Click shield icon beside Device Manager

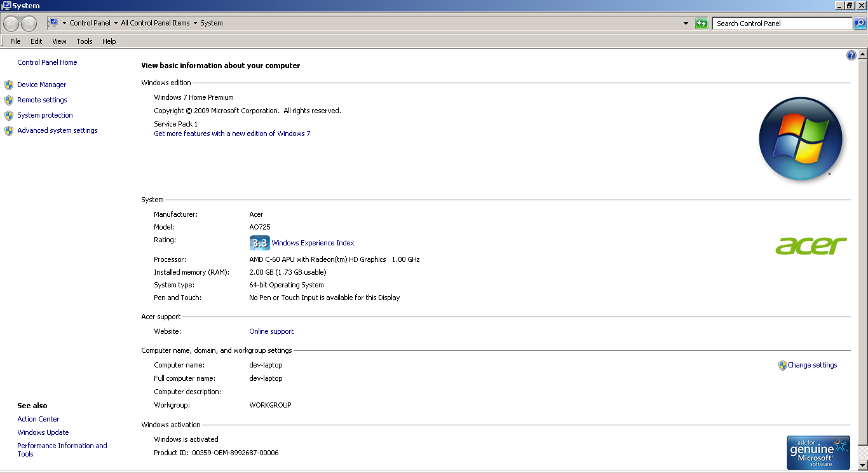(9, 85)
